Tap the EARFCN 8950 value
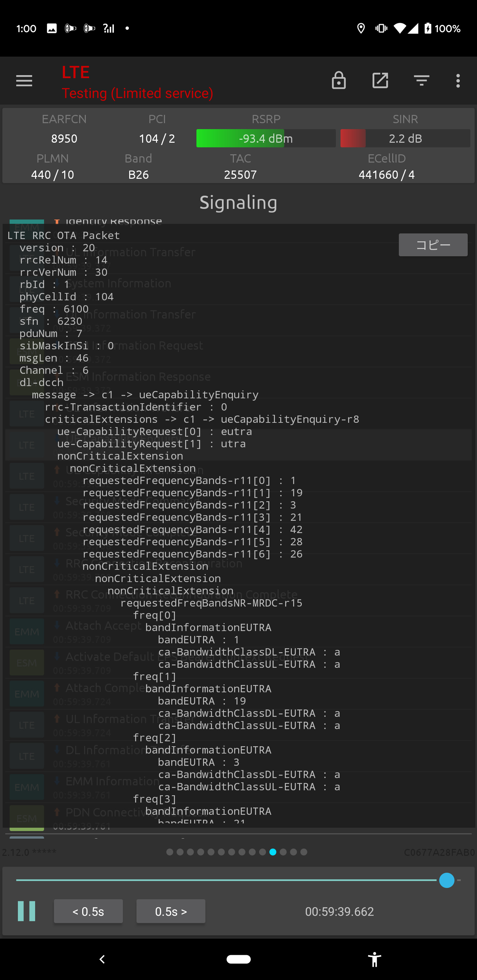Viewport: 477px width, 980px height. point(64,138)
